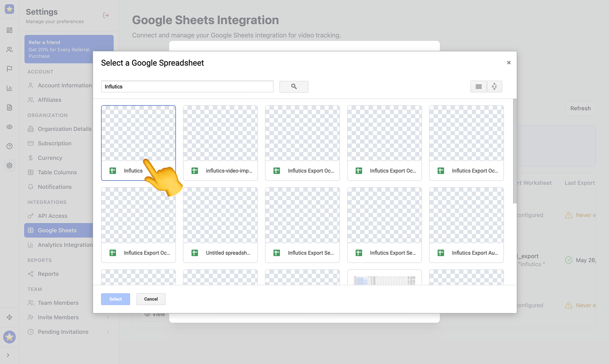Open the Affiliates settings page
Image resolution: width=609 pixels, height=364 pixels.
click(x=50, y=100)
